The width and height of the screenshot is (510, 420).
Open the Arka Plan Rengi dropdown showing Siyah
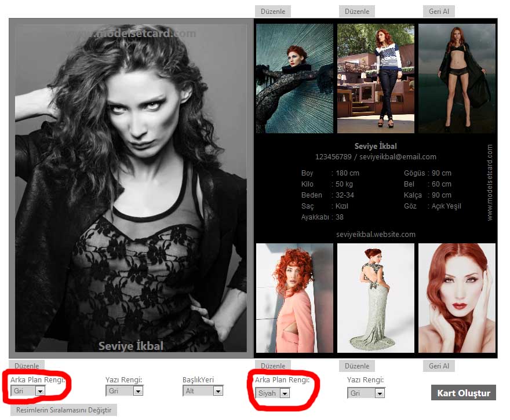272,393
